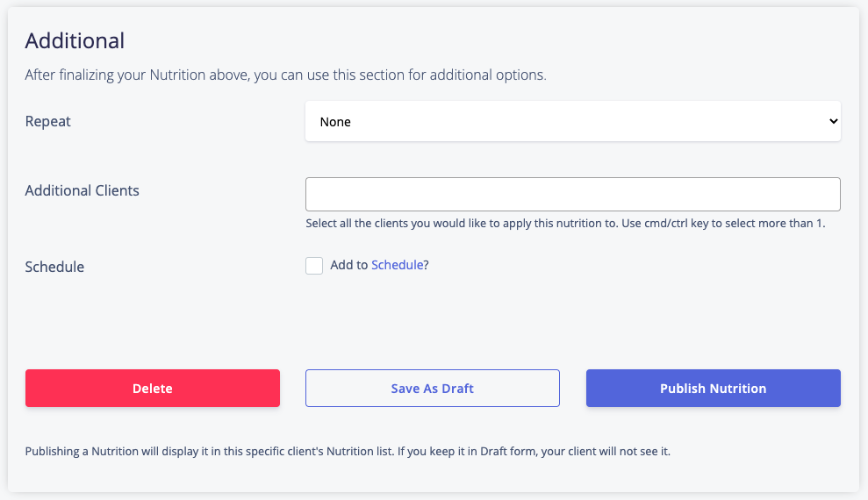Choose the Save As Draft button
Viewport: 868px width, 500px height.
tap(433, 389)
